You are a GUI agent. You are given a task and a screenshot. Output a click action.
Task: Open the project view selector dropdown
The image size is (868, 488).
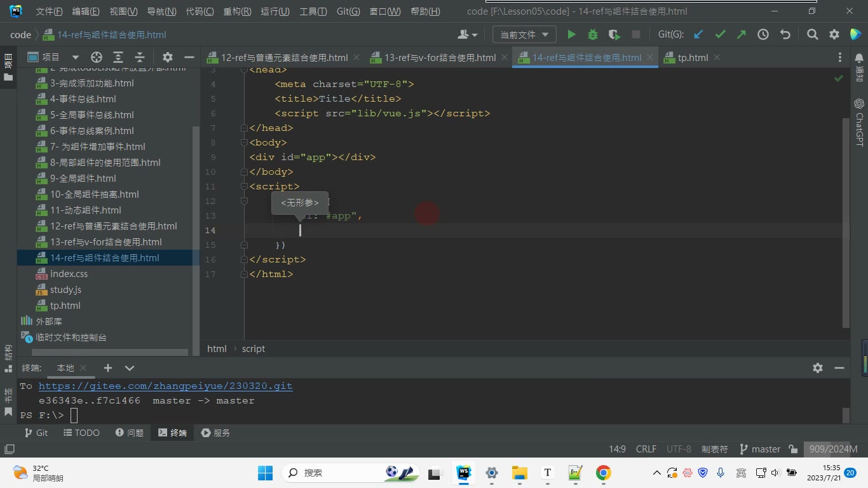(53, 57)
